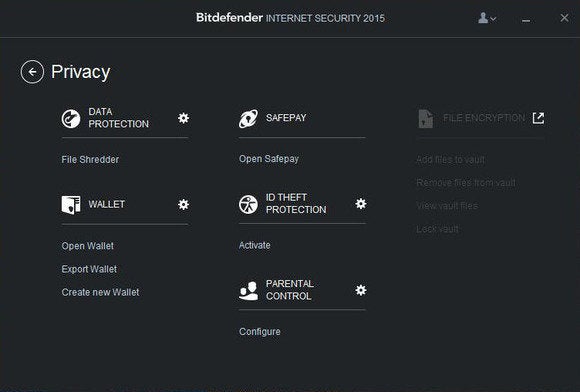Viewport: 580px width, 392px height.
Task: Activate ID Theft Protection
Action: pos(254,245)
